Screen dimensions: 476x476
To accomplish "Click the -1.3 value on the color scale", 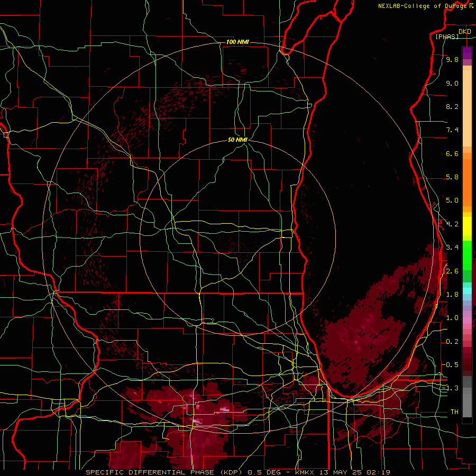I will point(450,388).
